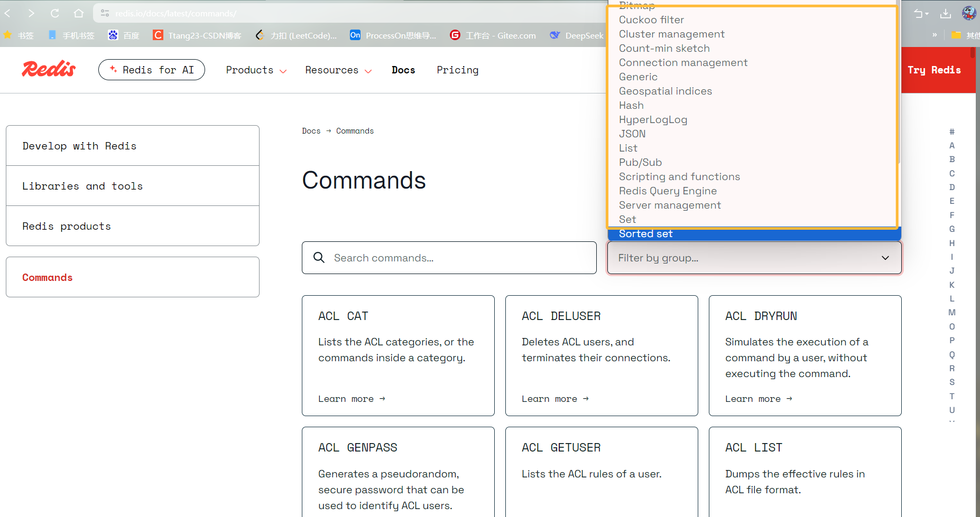Jump to letter H in alphabet index
Image resolution: width=980 pixels, height=517 pixels.
[x=952, y=243]
